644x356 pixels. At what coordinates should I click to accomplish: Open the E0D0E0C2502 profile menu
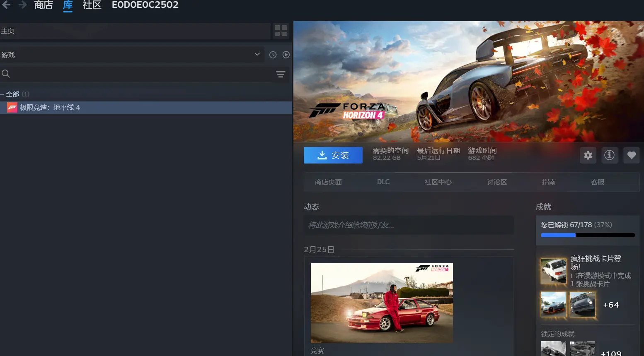145,5
